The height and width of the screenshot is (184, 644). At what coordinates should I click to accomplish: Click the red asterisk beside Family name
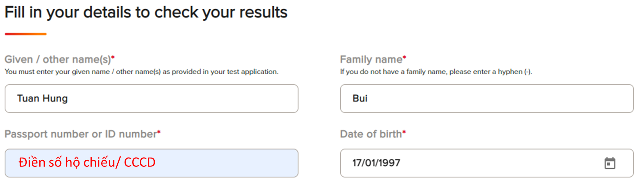pos(405,57)
